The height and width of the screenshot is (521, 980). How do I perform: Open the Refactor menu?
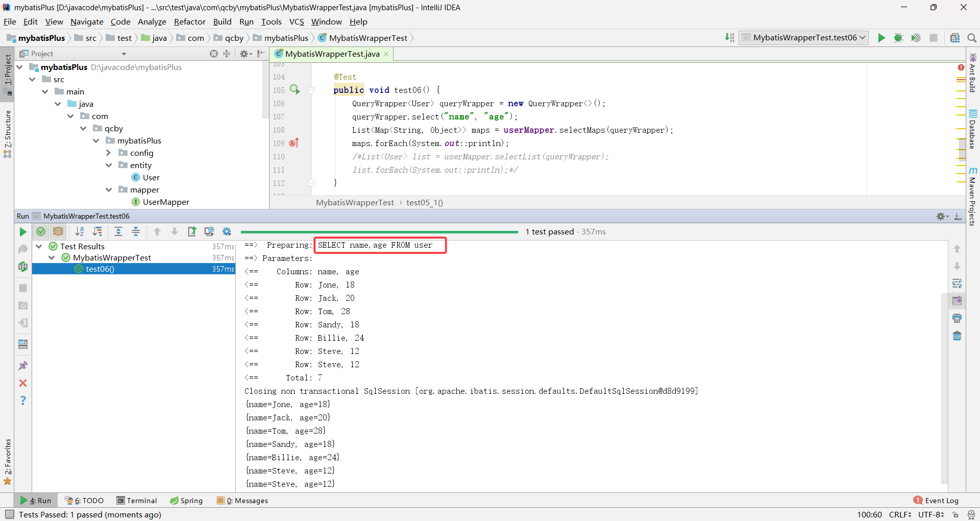pyautogui.click(x=189, y=21)
